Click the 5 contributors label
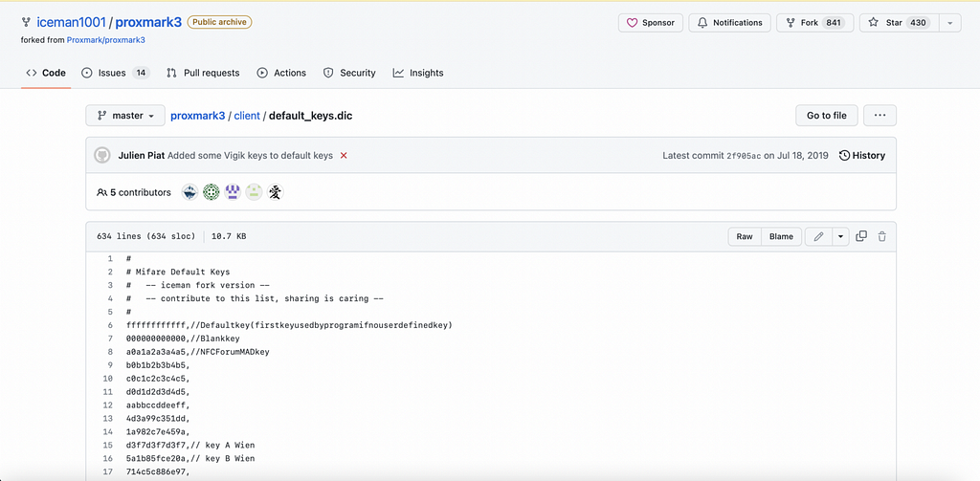Viewport: 980px width, 481px height. [134, 192]
